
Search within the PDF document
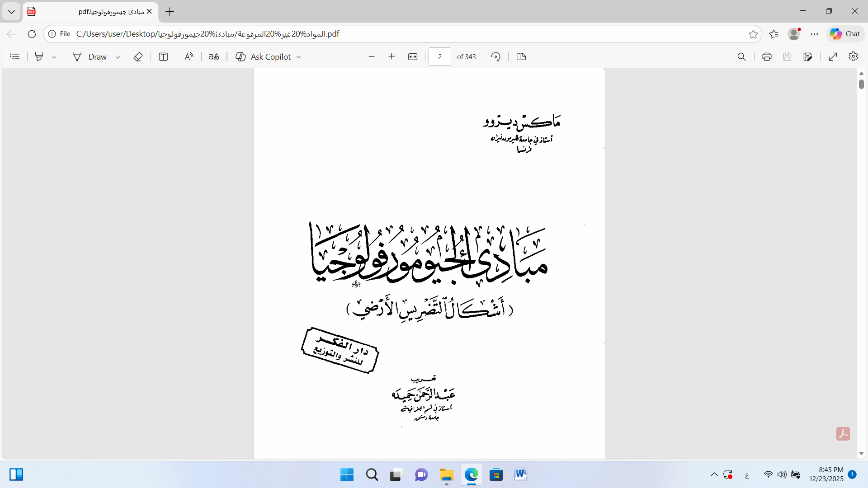pos(741,56)
